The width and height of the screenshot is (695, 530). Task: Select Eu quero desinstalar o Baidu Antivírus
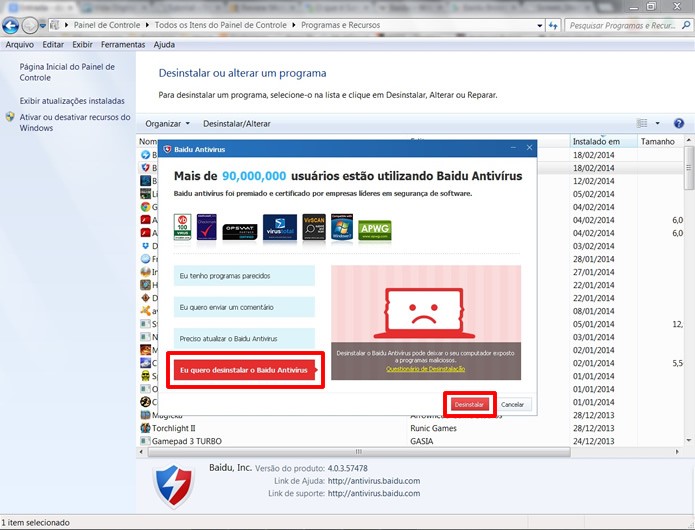coord(245,370)
